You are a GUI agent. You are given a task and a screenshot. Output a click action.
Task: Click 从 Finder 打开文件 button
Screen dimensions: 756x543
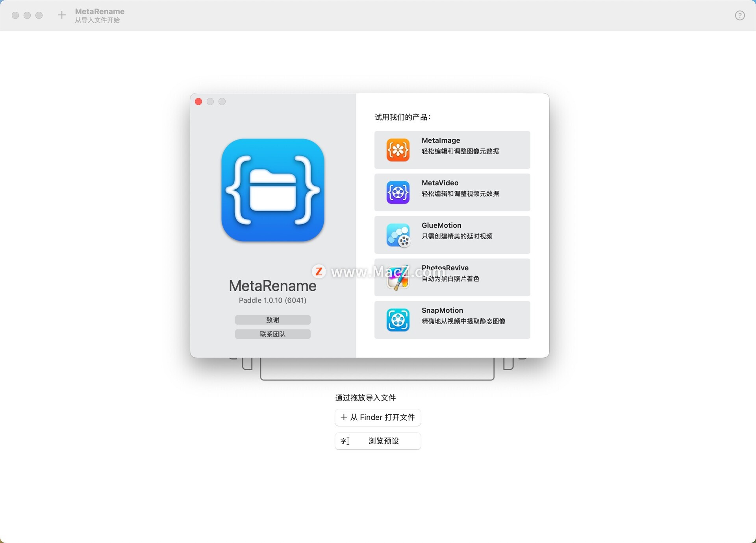point(378,417)
